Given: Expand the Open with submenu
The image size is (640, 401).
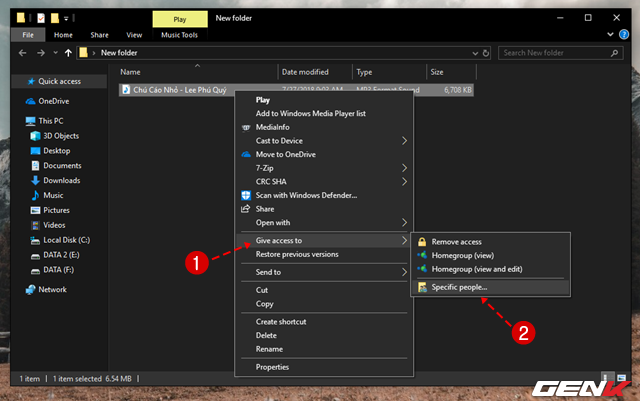Looking at the screenshot, I should pos(404,223).
